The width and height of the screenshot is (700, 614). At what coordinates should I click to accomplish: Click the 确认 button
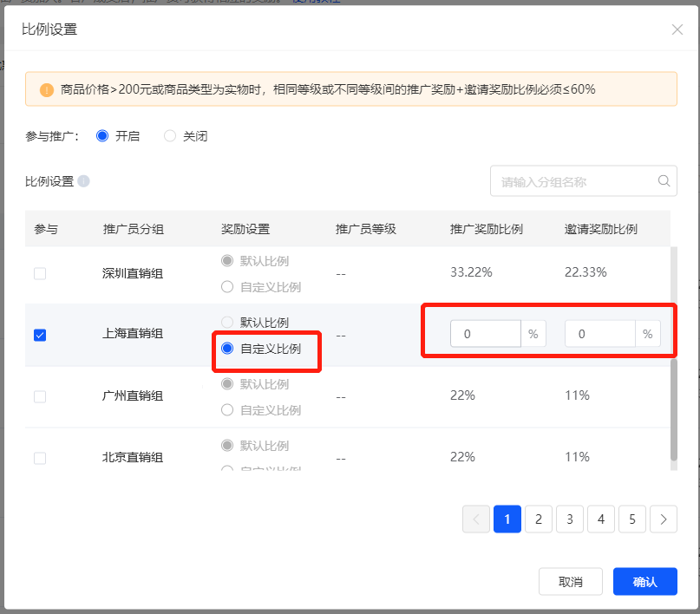(645, 581)
